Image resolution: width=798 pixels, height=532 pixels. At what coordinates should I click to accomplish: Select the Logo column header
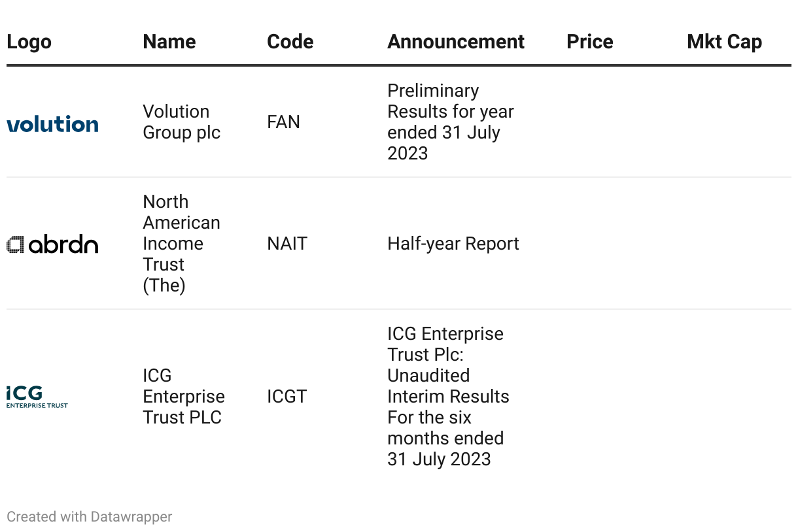(29, 42)
